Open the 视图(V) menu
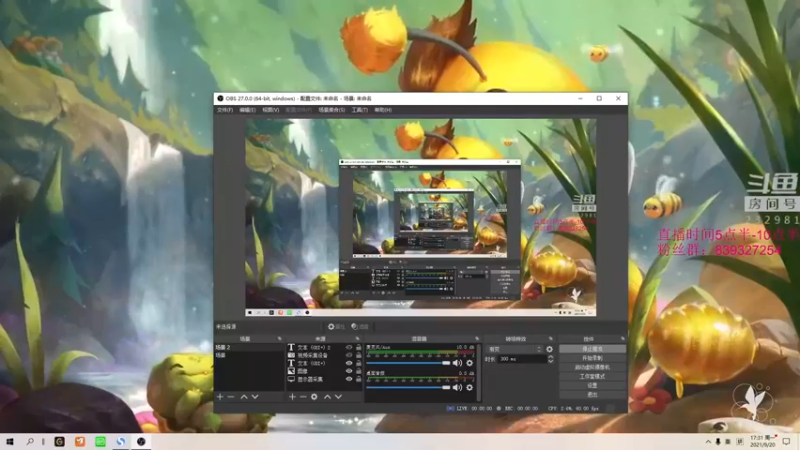This screenshot has height=450, width=800. (270, 110)
